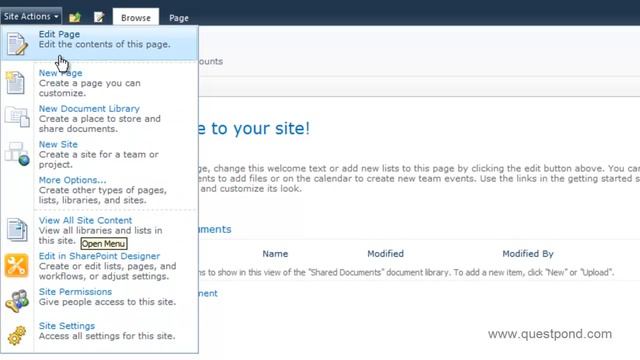Click the View All Site Content icon

pos(17,229)
